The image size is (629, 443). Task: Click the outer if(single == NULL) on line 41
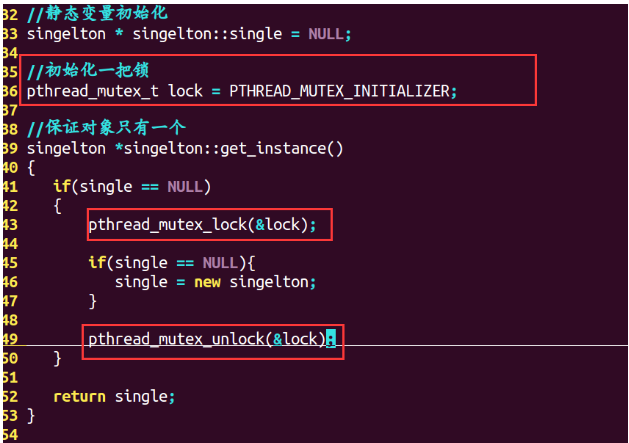(x=132, y=187)
